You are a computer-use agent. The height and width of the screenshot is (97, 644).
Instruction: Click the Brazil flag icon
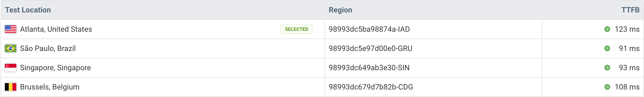pos(11,48)
